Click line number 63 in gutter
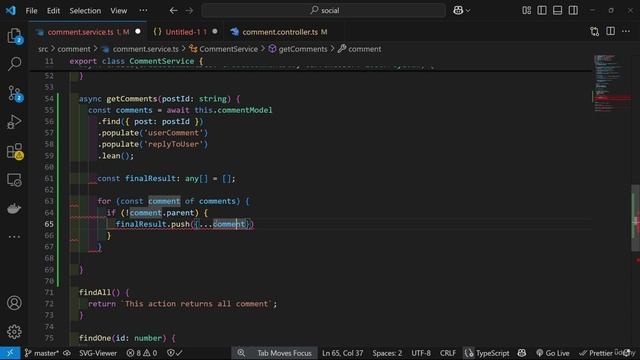640x360 pixels. (x=49, y=201)
